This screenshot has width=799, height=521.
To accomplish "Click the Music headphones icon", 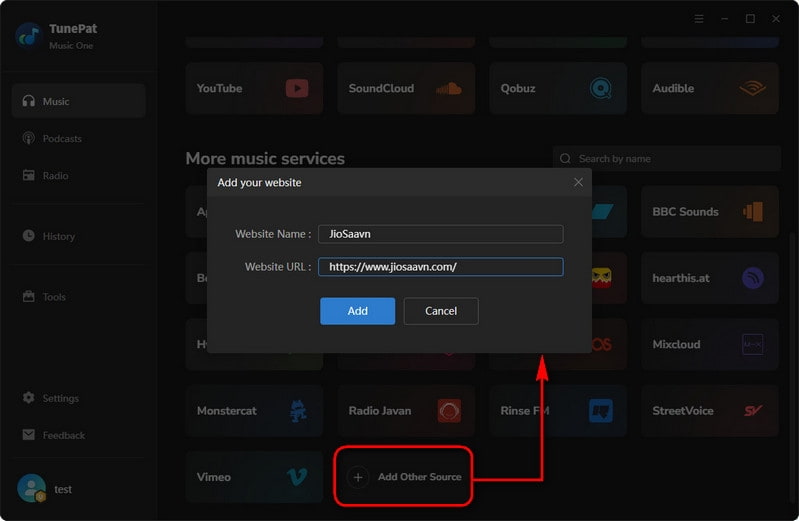I will [29, 101].
